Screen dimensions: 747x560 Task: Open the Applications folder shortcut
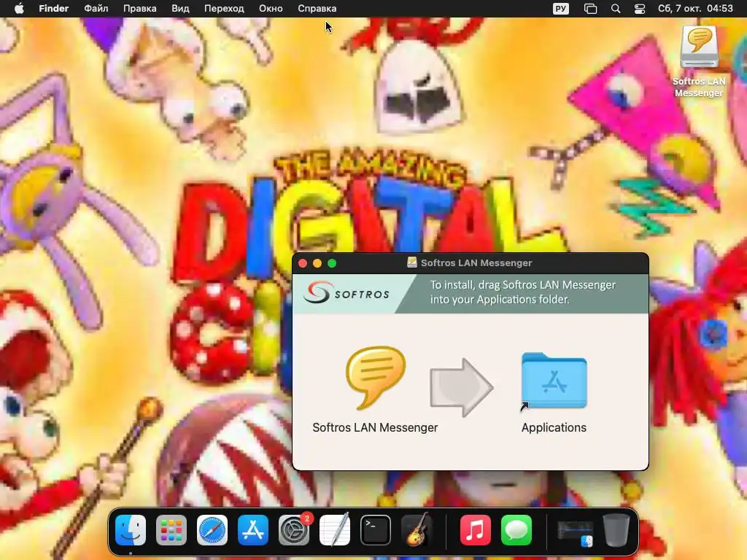tap(554, 381)
